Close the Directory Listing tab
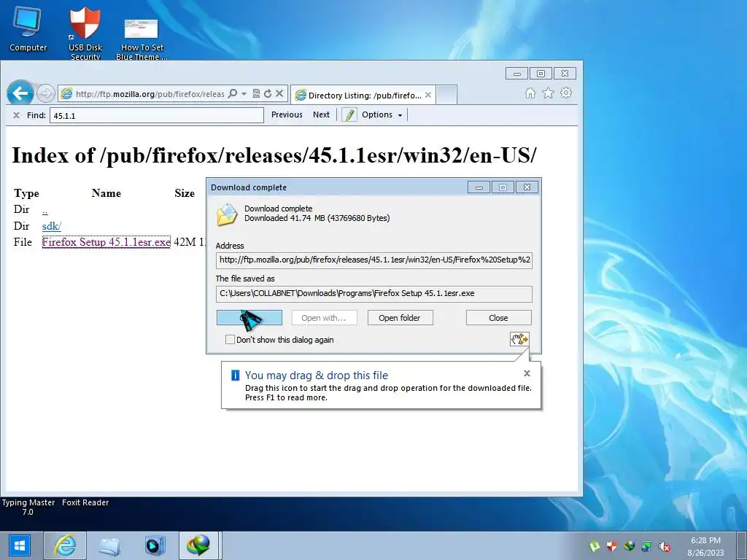The width and height of the screenshot is (747, 560). coord(428,95)
